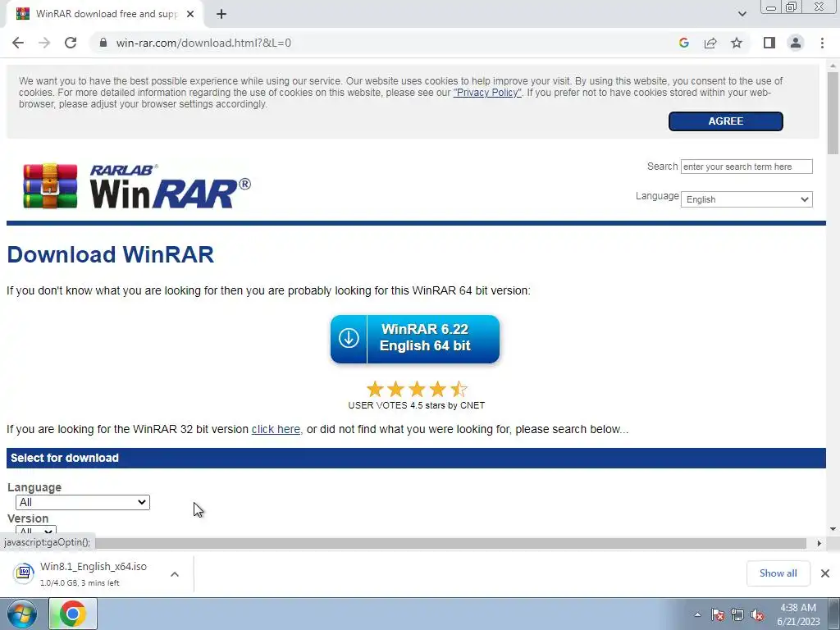Click the 'Select for download' header
Screen dimensions: 840x630
[416, 458]
